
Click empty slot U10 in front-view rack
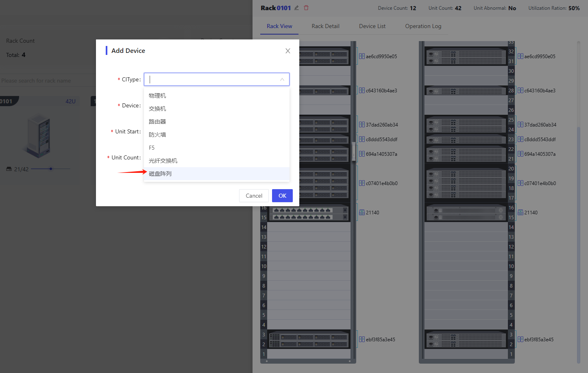309,266
